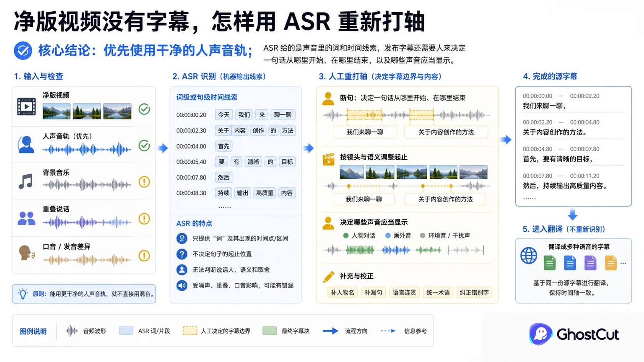
Task: Click the purple document icon under 翻译成多种语言的字幕
Action: point(590,263)
